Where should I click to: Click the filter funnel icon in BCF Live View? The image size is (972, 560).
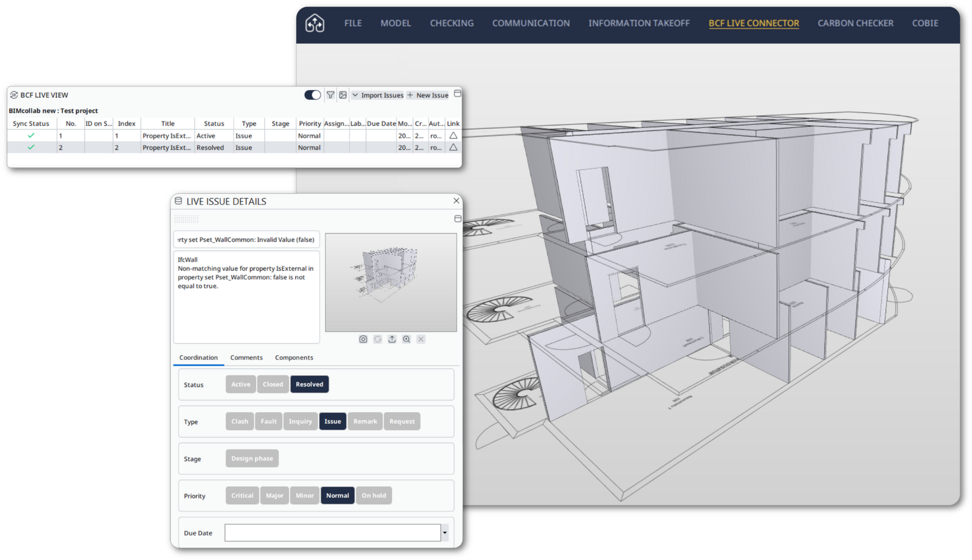point(331,95)
